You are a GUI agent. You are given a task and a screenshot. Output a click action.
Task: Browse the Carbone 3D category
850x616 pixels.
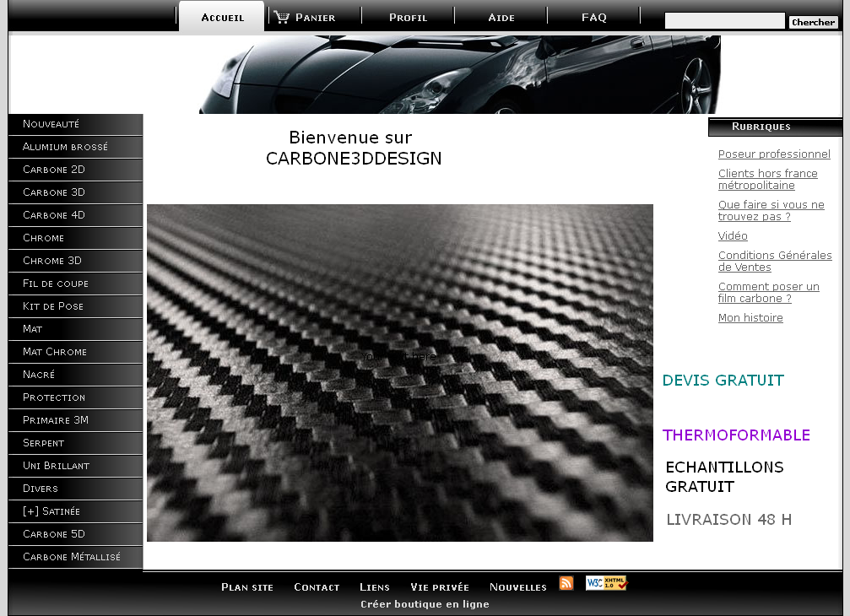(x=54, y=192)
